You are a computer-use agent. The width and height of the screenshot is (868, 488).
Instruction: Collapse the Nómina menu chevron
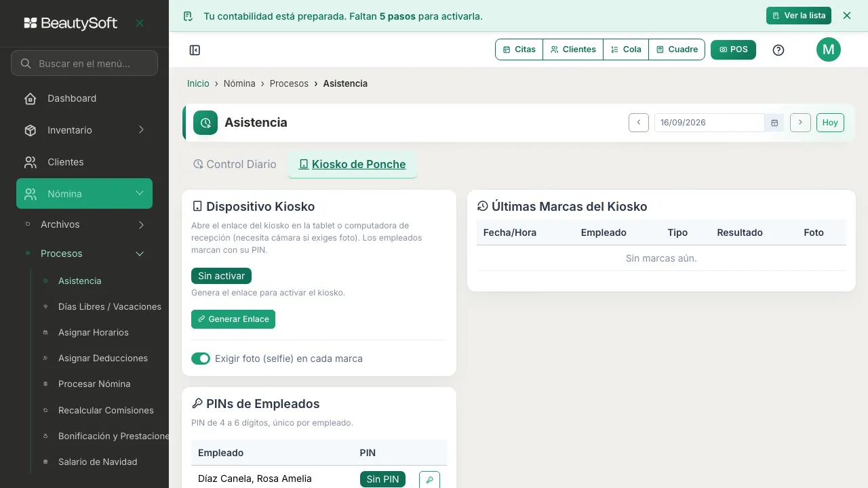pyautogui.click(x=140, y=194)
